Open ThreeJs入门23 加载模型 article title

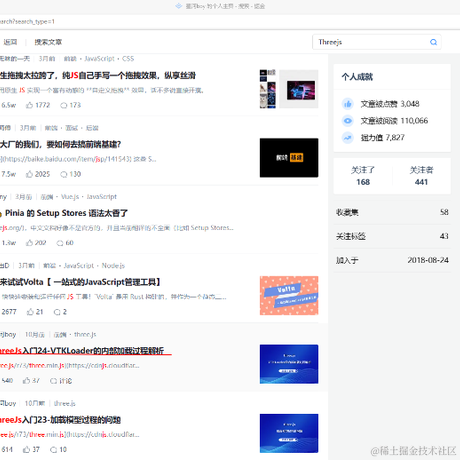tap(60, 420)
